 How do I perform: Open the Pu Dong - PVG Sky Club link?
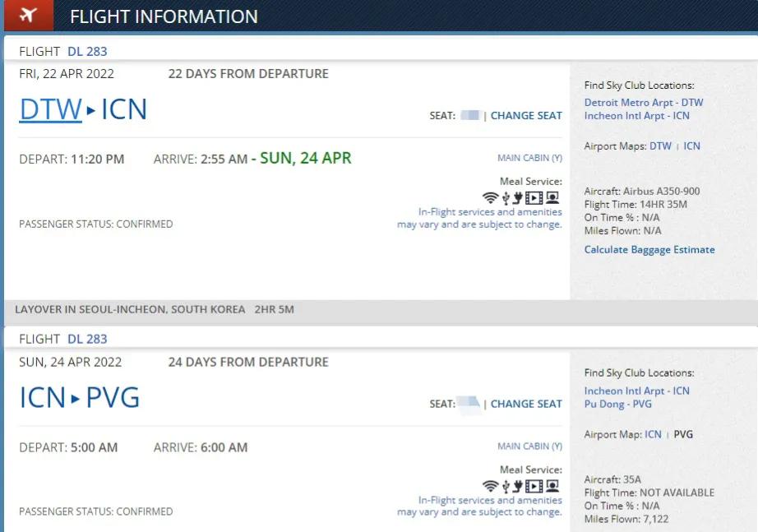(x=619, y=404)
